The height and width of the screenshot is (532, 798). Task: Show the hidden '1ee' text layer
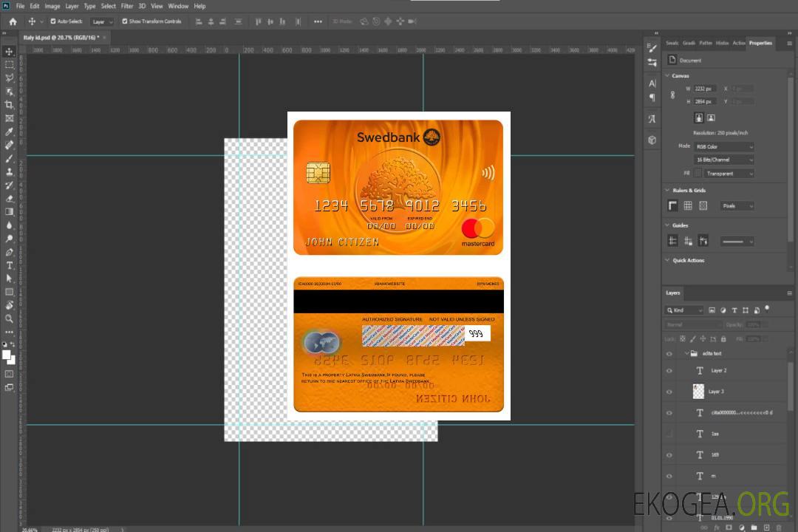(x=669, y=434)
